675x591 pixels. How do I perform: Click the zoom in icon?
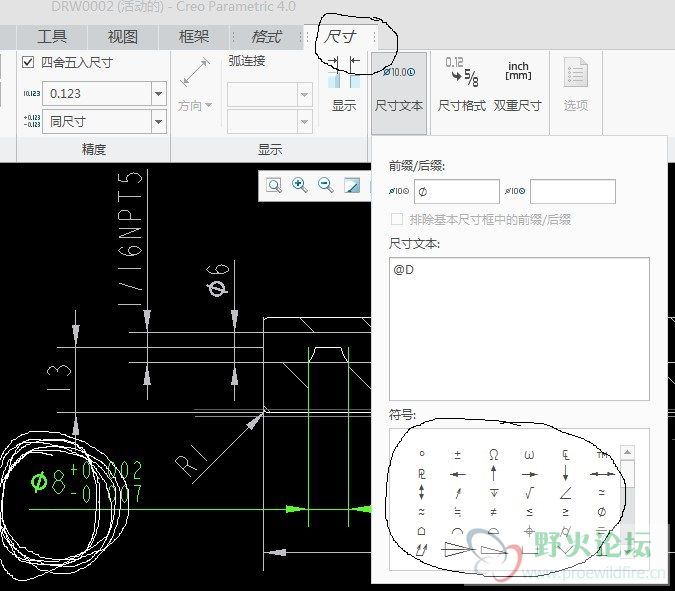(300, 185)
